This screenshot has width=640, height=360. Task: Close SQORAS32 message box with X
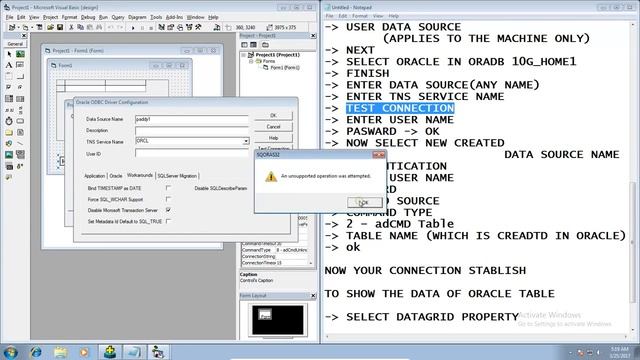(378, 155)
